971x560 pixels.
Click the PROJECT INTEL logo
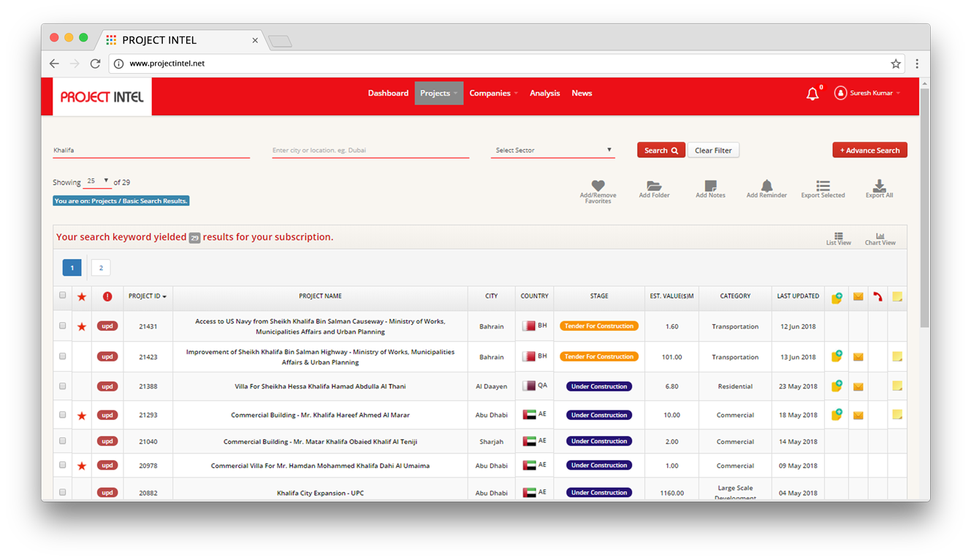point(102,96)
